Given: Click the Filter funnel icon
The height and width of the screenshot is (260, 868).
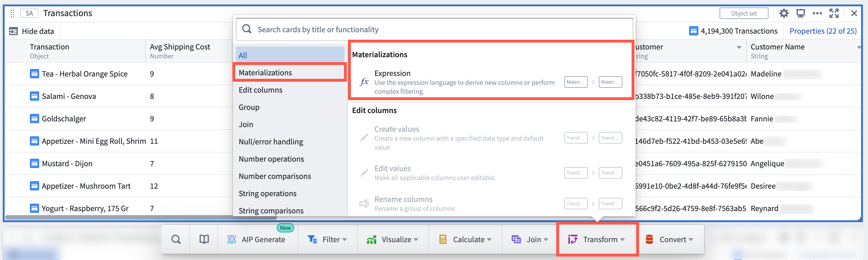Looking at the screenshot, I should pos(312,240).
